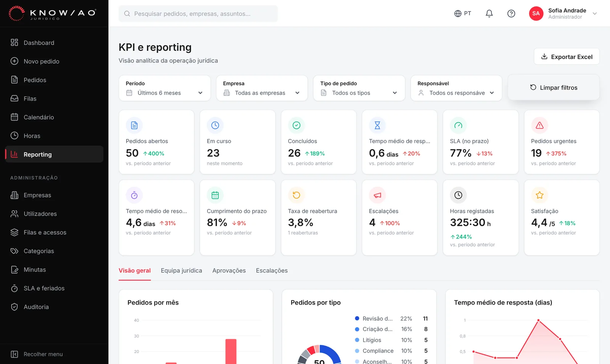Open the Calendário page
Viewport: 610px width, 364px height.
click(x=54, y=117)
